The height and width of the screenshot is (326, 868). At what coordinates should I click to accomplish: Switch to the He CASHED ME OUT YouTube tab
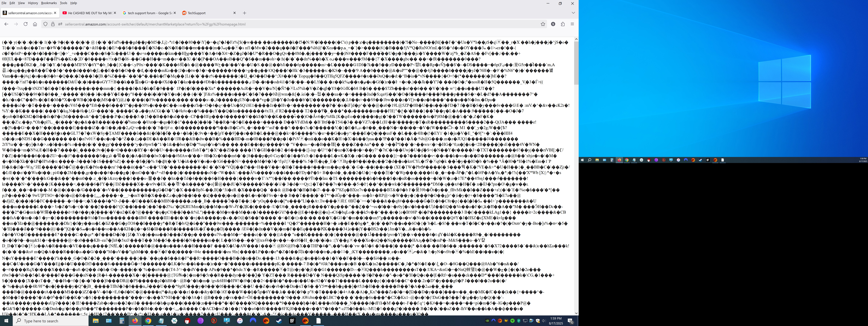pyautogui.click(x=89, y=13)
